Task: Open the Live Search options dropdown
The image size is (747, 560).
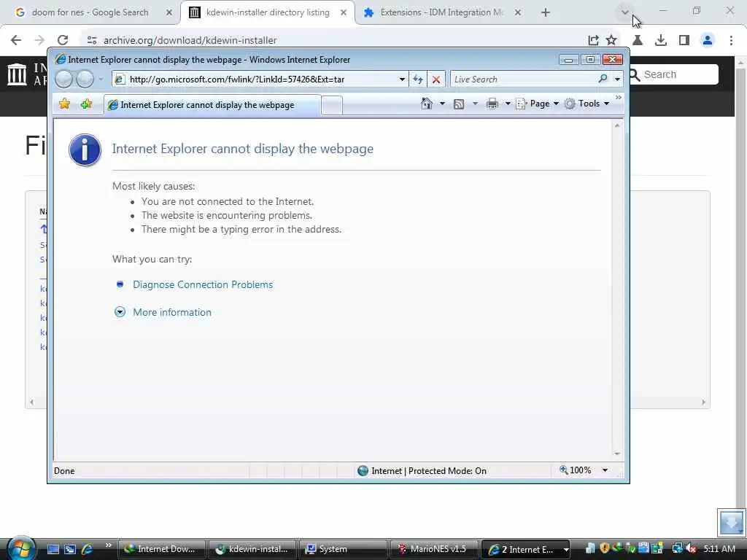Action: coord(617,79)
